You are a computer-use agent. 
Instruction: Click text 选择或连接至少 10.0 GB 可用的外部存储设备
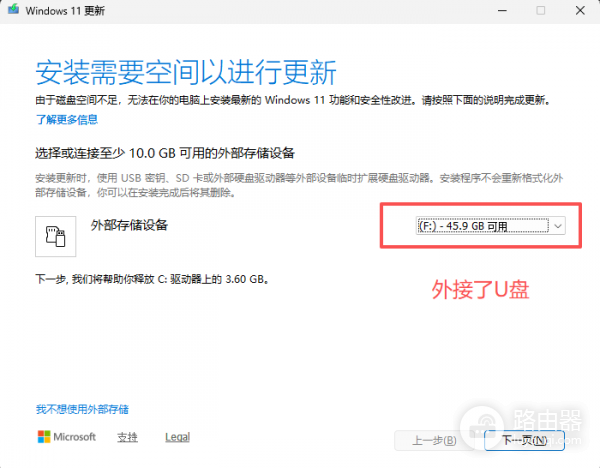click(165, 153)
